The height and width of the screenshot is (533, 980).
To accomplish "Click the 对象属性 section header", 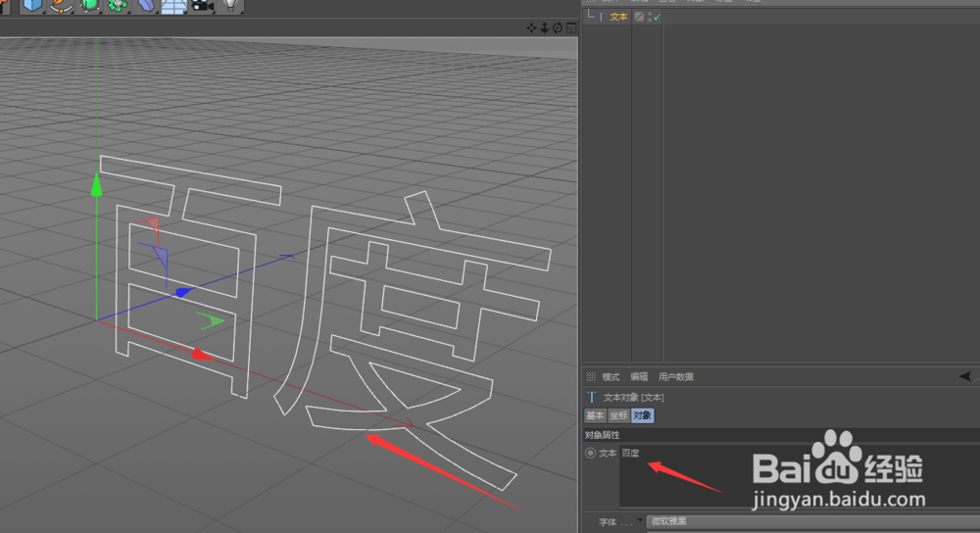I will click(x=602, y=435).
